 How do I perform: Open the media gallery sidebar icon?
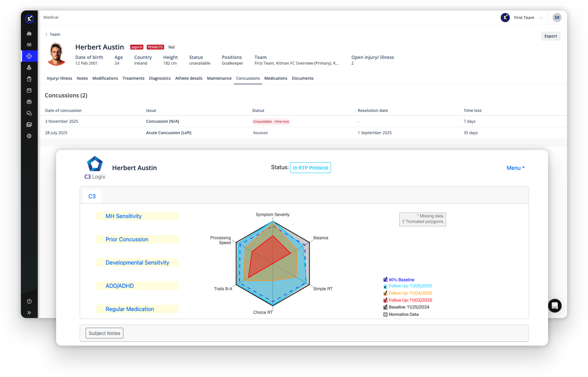coord(29,124)
